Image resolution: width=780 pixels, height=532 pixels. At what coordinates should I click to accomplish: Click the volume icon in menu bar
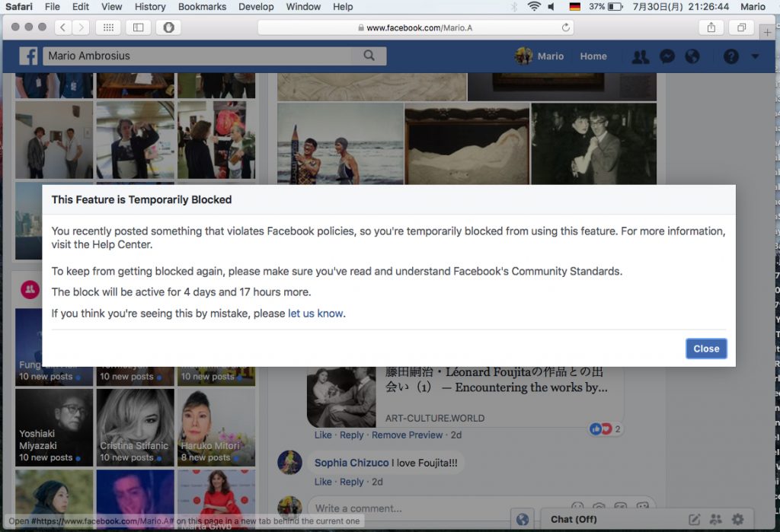pyautogui.click(x=551, y=6)
